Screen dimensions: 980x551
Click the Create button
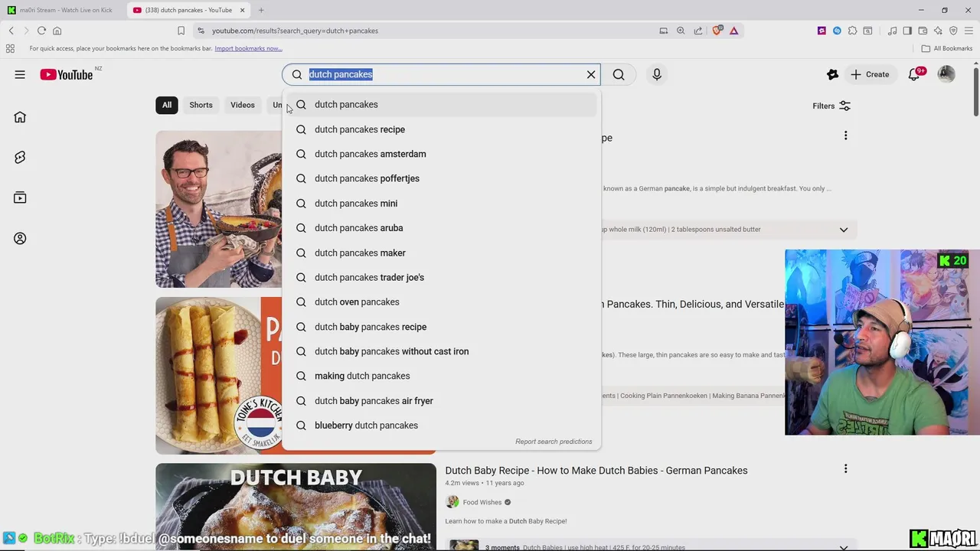point(870,74)
